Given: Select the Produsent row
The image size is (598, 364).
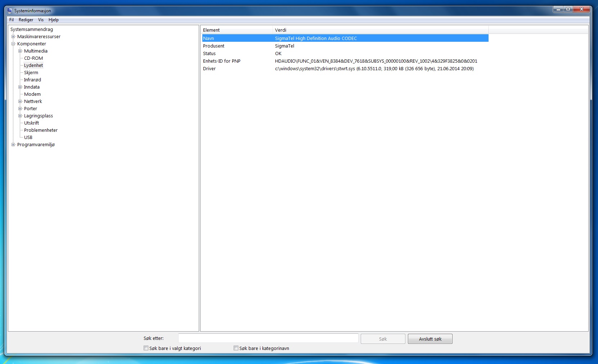Looking at the screenshot, I should (345, 46).
